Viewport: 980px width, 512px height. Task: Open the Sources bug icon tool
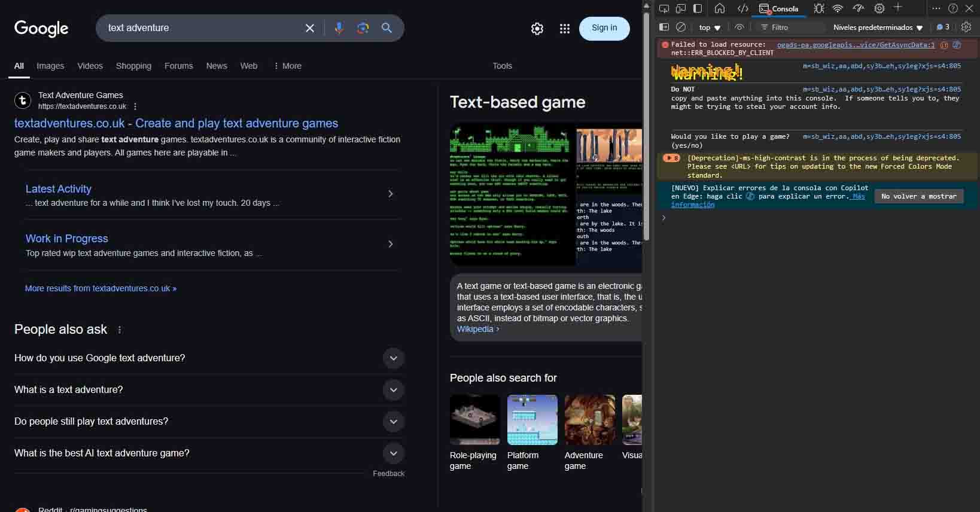pyautogui.click(x=819, y=8)
